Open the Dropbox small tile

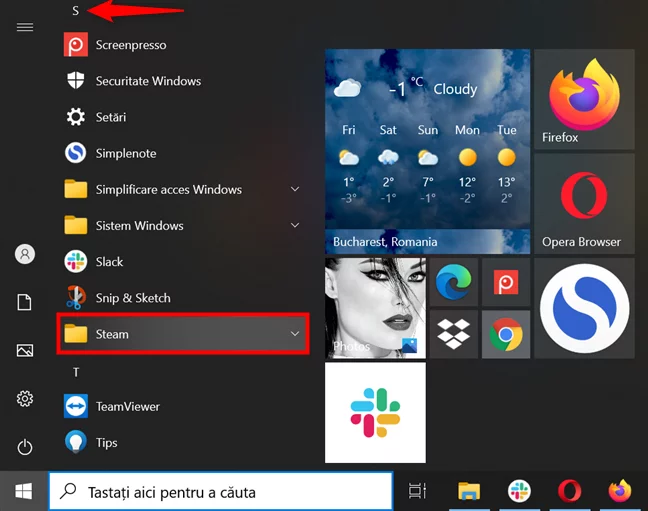(x=454, y=334)
